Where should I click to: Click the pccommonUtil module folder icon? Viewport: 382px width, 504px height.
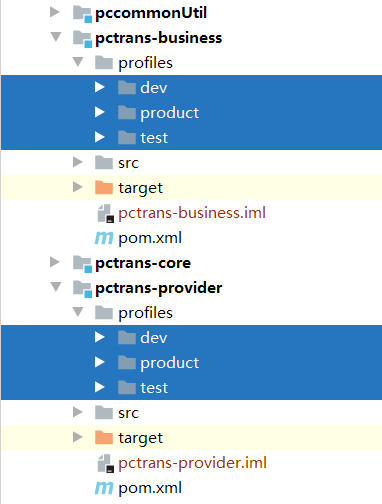click(x=82, y=14)
